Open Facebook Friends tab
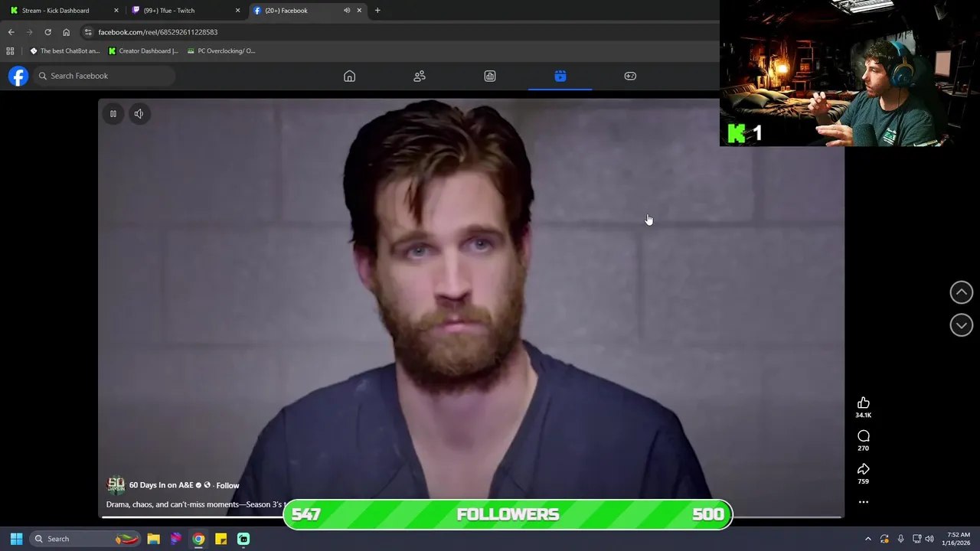Image resolution: width=980 pixels, height=551 pixels. (x=420, y=76)
